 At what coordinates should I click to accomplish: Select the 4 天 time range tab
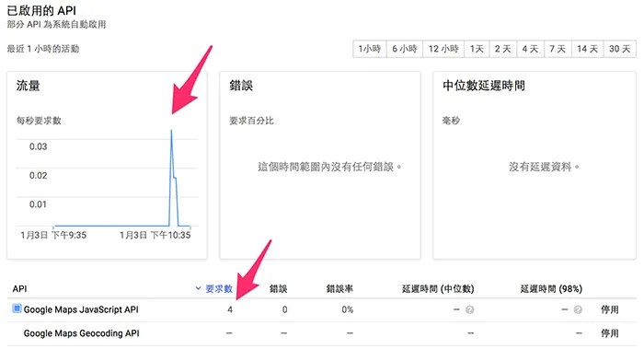tap(530, 49)
